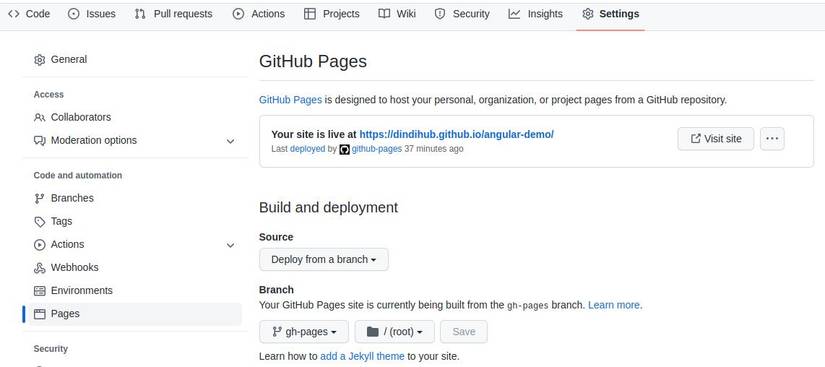Open the Wiki book icon

coord(384,14)
